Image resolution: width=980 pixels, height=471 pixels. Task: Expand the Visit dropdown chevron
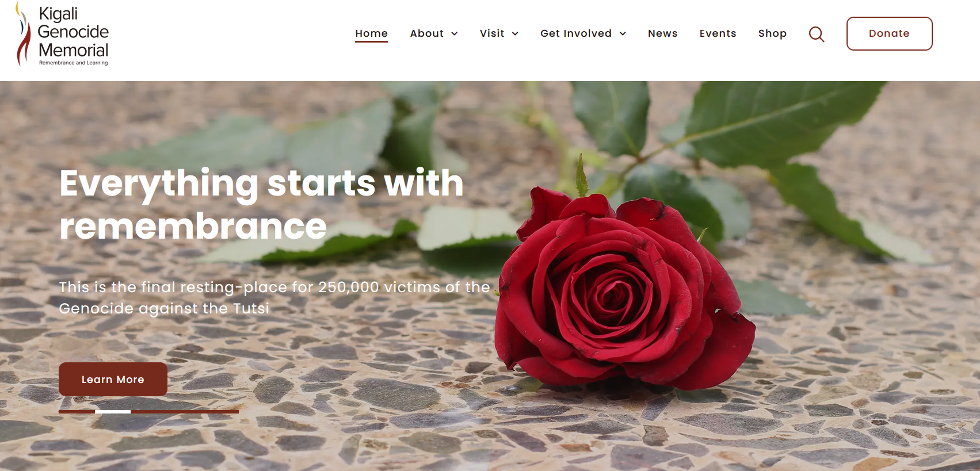[515, 34]
